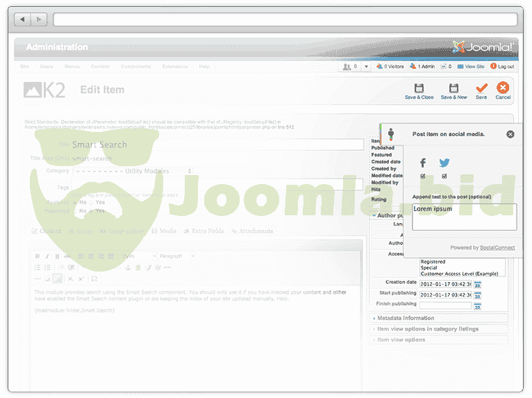This screenshot has width=532, height=398.
Task: Expand the Metadata Information section
Action: [438, 318]
